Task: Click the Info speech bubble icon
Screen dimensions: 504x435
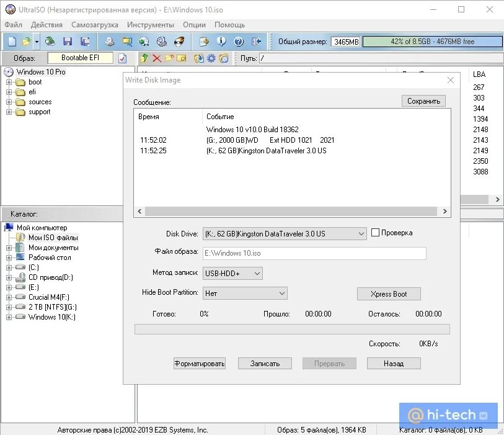Action: [221, 42]
